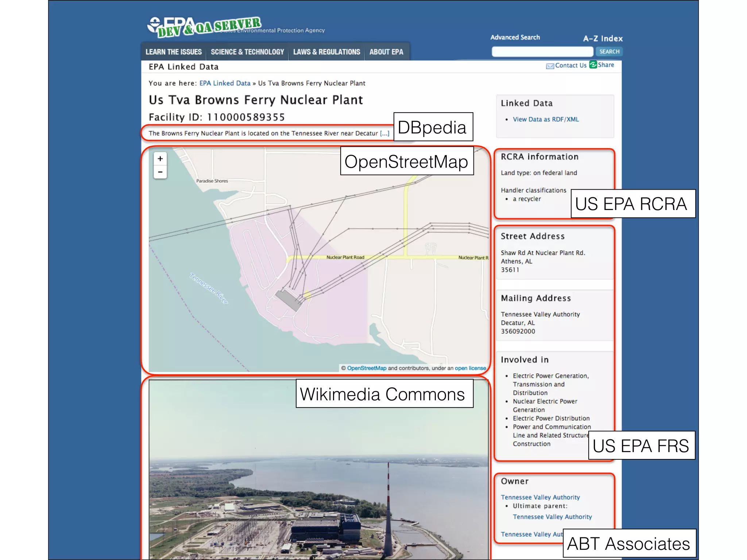The width and height of the screenshot is (747, 560).
Task: Click 'Land type: on federal land' text
Action: click(539, 173)
